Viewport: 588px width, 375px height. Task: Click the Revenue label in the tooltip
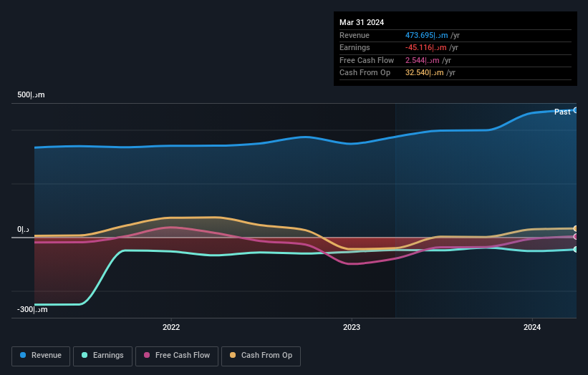point(355,35)
